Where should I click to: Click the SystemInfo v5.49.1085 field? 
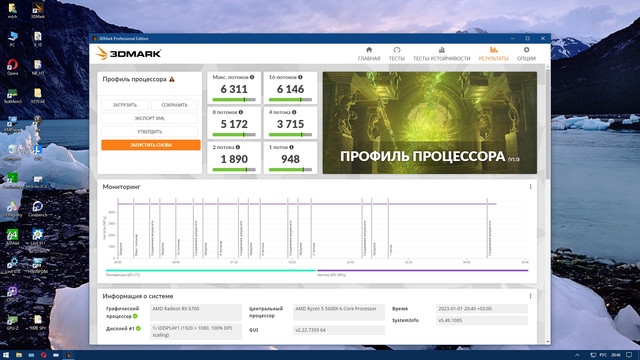click(x=482, y=320)
